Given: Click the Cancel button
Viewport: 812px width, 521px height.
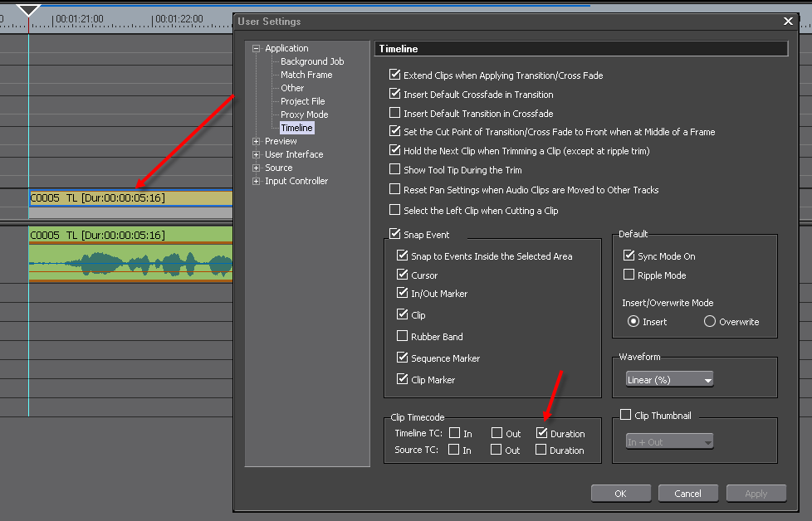Looking at the screenshot, I should coord(687,494).
